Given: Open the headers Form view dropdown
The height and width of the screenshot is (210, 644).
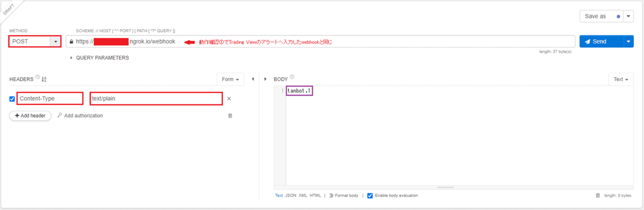Looking at the screenshot, I should point(231,79).
